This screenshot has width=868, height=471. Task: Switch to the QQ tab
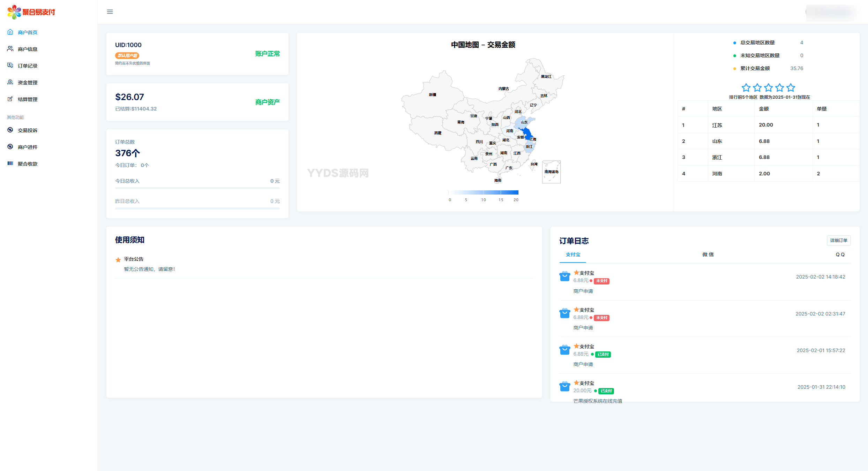[x=840, y=255]
